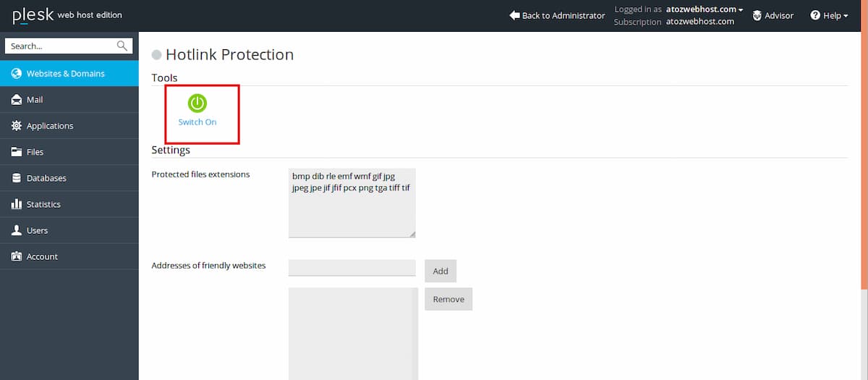Click the Users person icon

click(16, 230)
